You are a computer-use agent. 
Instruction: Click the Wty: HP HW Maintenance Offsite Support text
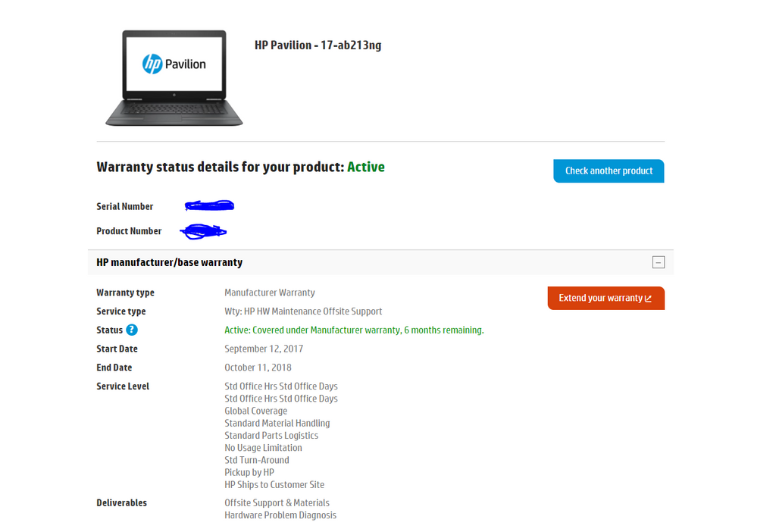[x=303, y=311]
